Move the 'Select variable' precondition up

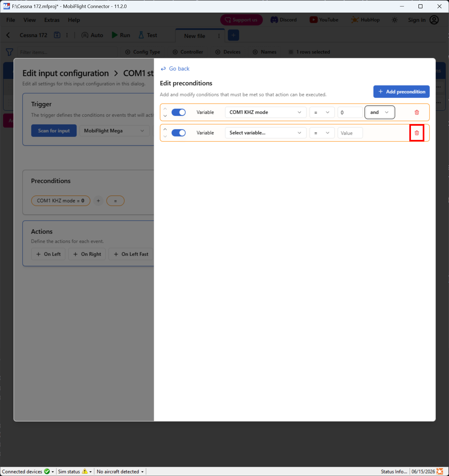165,129
